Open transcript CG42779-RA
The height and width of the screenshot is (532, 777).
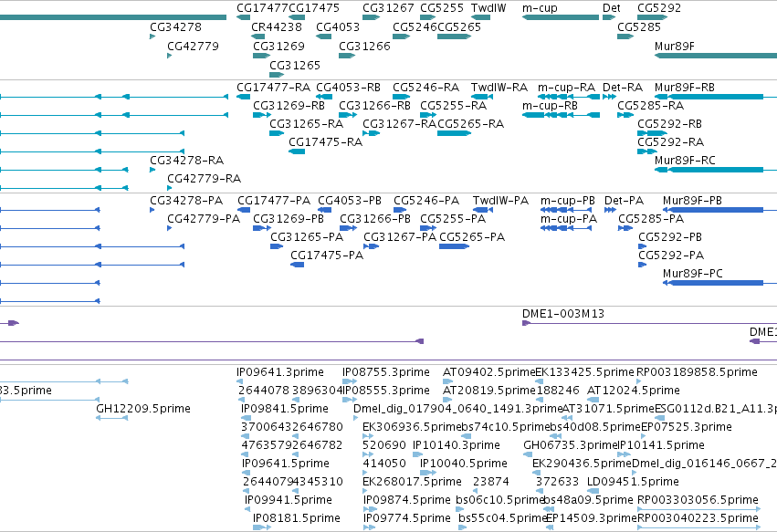170,188
